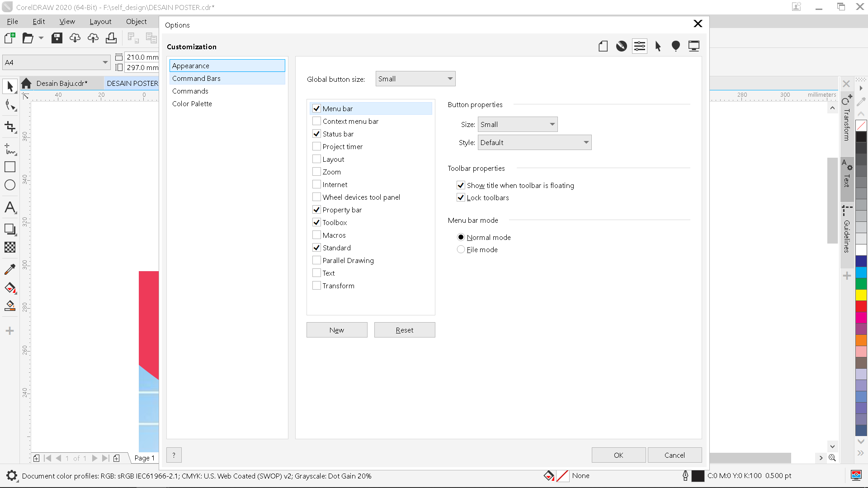Uncheck the Menu bar checkbox
The height and width of the screenshot is (488, 868).
pyautogui.click(x=316, y=108)
